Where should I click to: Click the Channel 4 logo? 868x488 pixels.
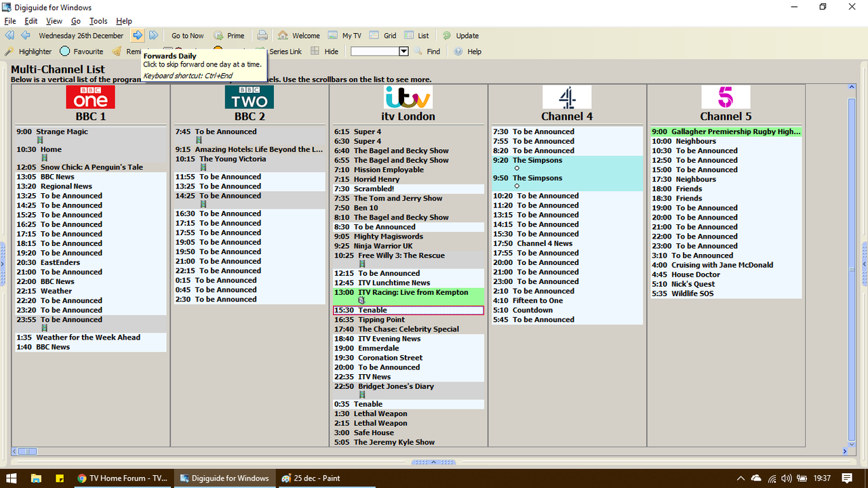[x=567, y=97]
